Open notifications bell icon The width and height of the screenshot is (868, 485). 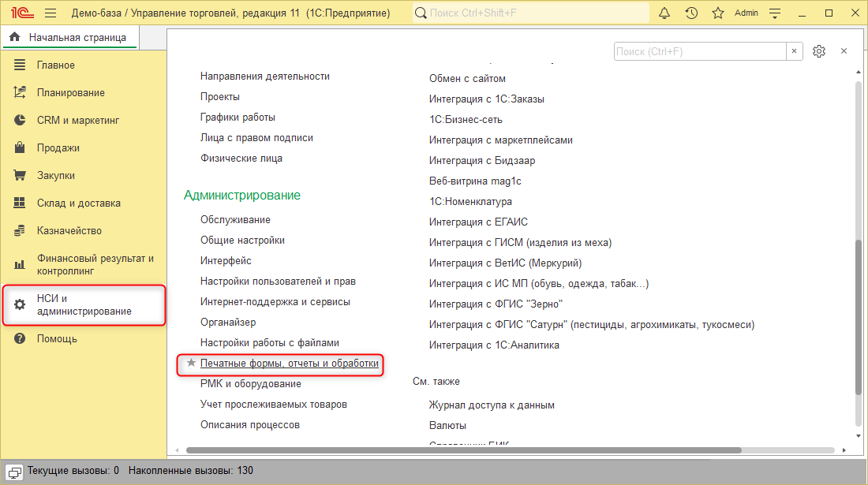(664, 13)
